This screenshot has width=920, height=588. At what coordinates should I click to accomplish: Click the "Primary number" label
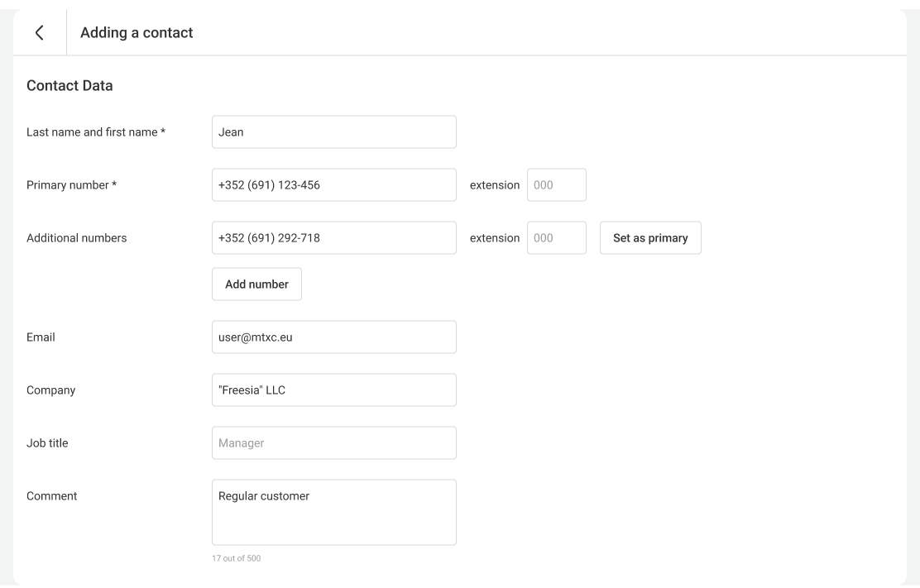click(x=71, y=185)
